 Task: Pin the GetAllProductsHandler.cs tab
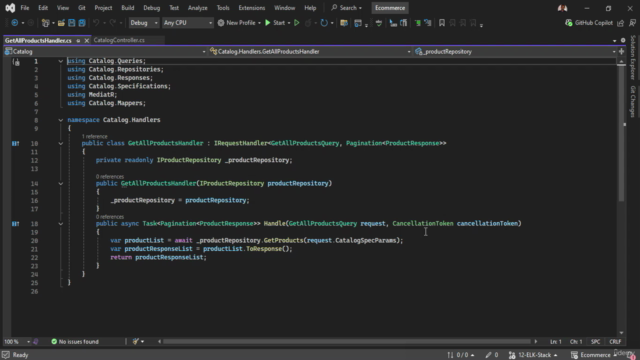tap(78, 40)
